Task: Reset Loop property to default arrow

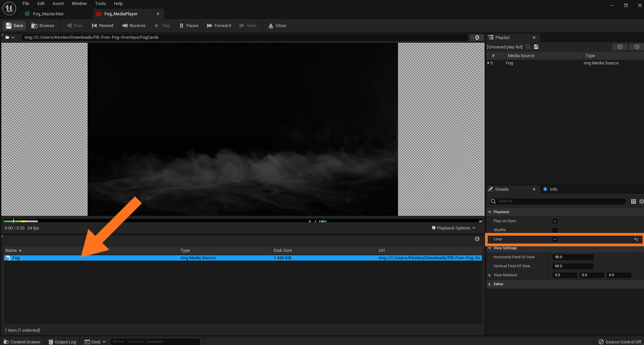Action: coord(636,239)
